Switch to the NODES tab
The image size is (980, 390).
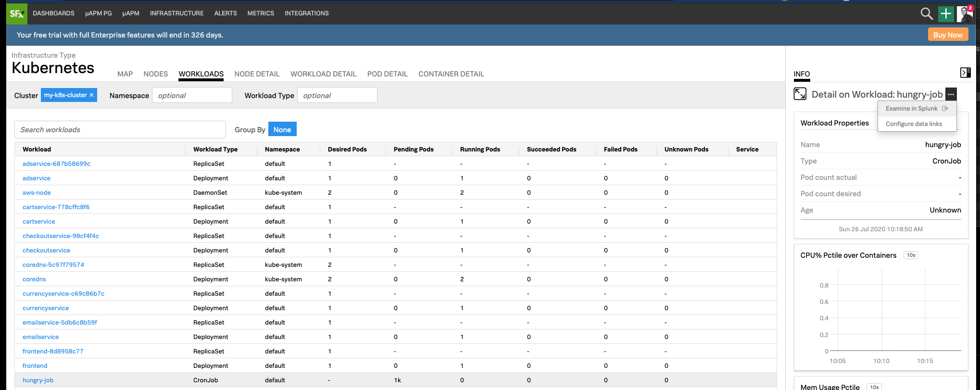(156, 74)
